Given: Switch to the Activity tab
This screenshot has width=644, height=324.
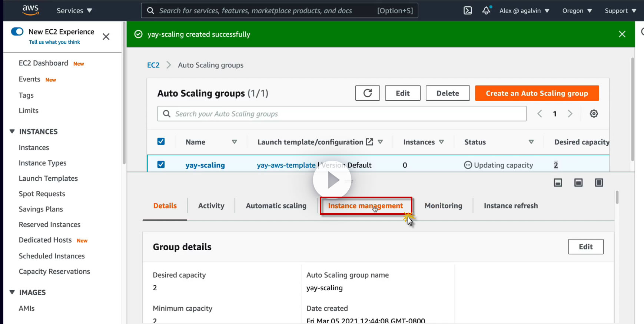Looking at the screenshot, I should click(x=211, y=206).
